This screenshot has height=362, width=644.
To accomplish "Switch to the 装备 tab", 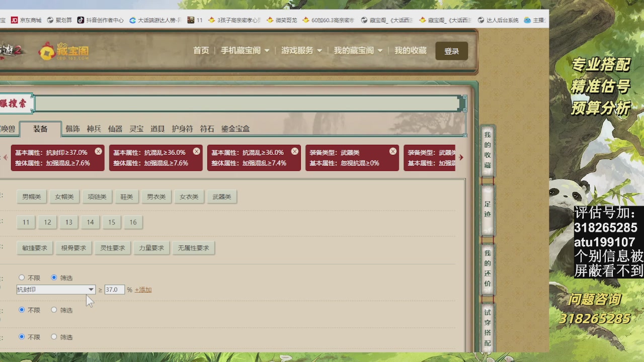I will coord(40,129).
